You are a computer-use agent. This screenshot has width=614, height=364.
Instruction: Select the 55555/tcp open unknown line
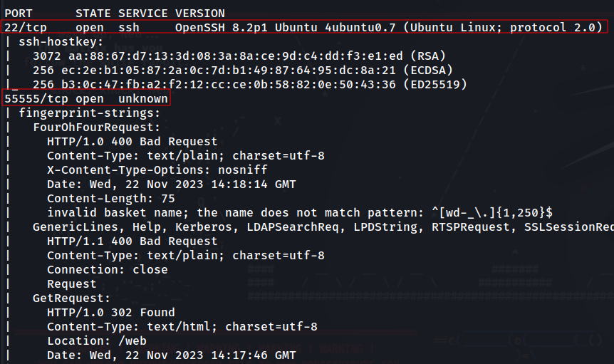click(x=86, y=98)
